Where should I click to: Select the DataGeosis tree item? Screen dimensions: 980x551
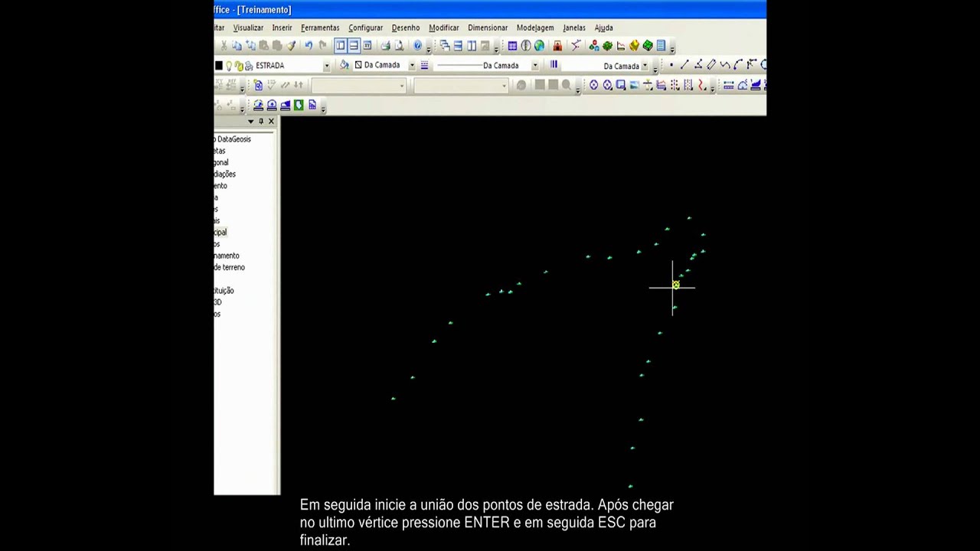click(233, 139)
